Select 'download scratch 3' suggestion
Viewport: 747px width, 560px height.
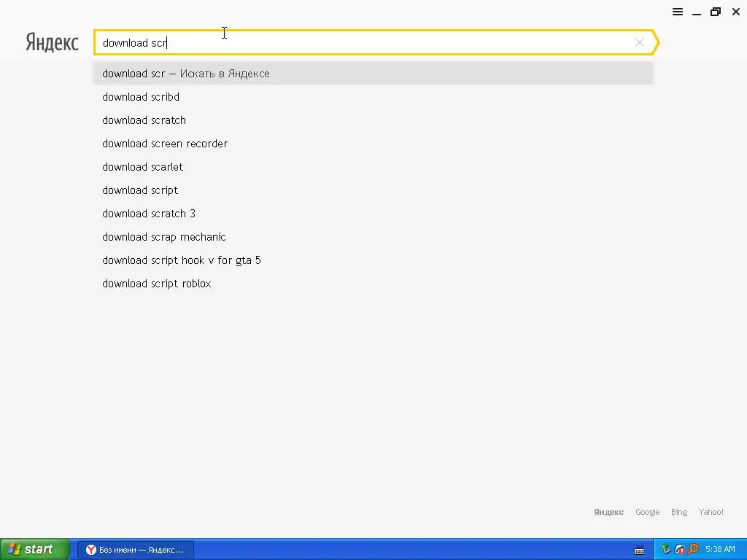point(373,214)
